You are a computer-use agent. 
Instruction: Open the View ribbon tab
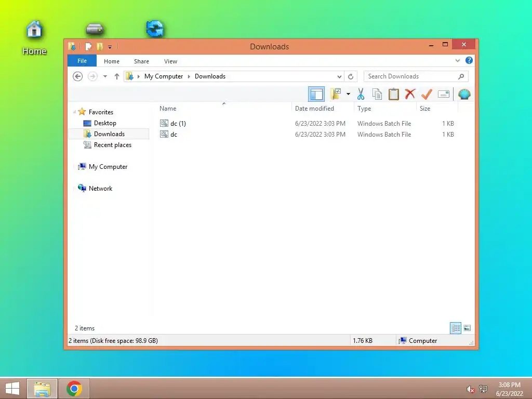[170, 61]
